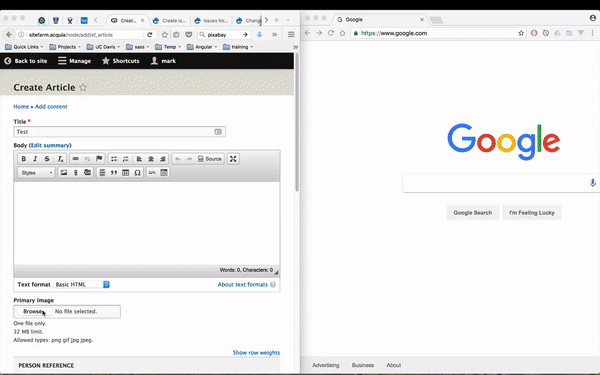Click the Remove Format icon
This screenshot has width=600, height=375.
click(60, 159)
